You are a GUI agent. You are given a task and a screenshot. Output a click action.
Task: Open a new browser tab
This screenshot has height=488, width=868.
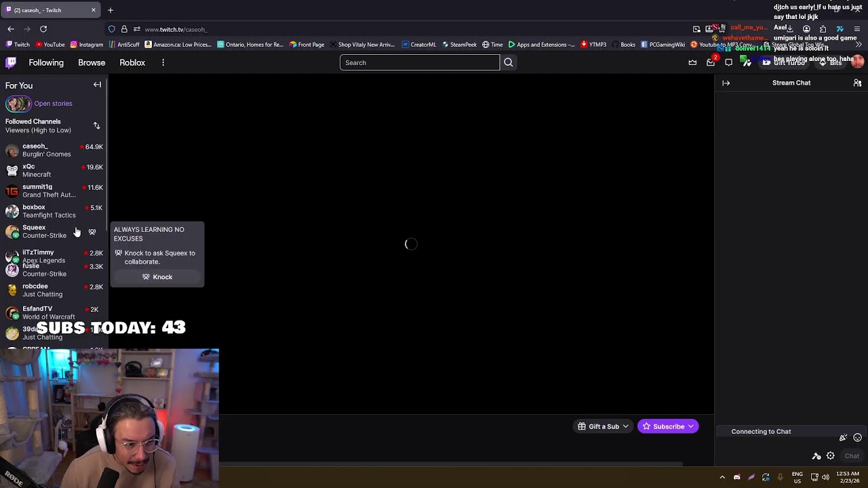[111, 10]
